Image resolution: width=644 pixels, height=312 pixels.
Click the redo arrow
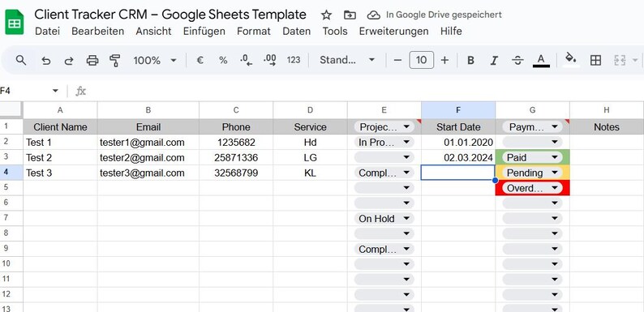coord(69,61)
